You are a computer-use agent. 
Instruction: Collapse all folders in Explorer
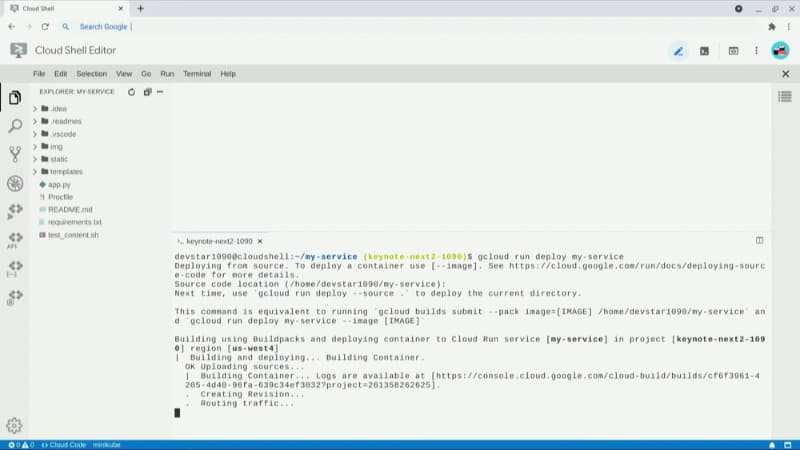point(147,92)
